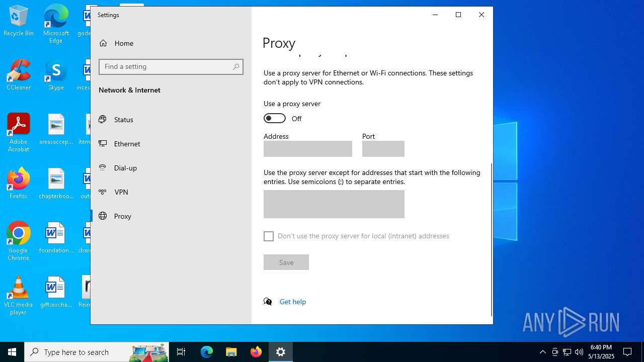Open Microsoft Edge desktop shortcut

click(x=56, y=25)
